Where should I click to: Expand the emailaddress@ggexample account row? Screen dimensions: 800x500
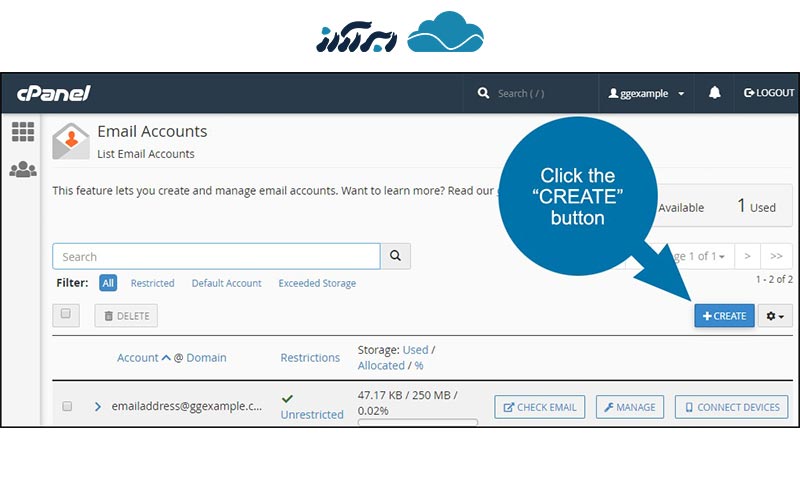[97, 407]
